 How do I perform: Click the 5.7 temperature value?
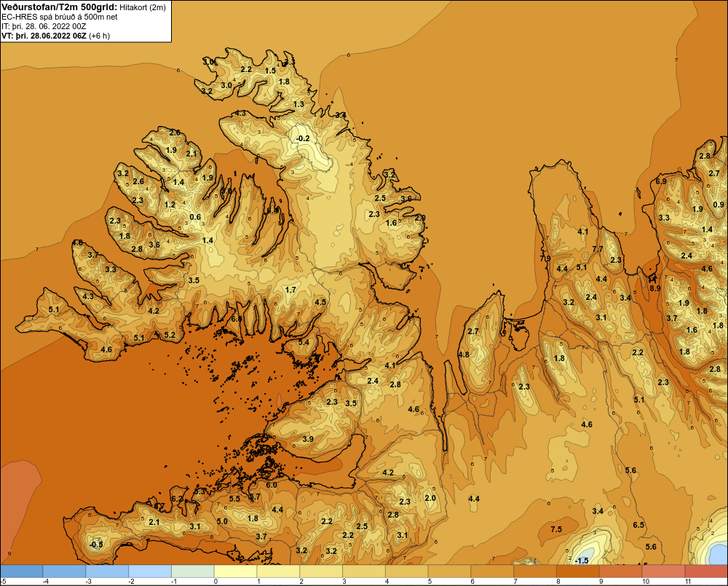coord(255,496)
